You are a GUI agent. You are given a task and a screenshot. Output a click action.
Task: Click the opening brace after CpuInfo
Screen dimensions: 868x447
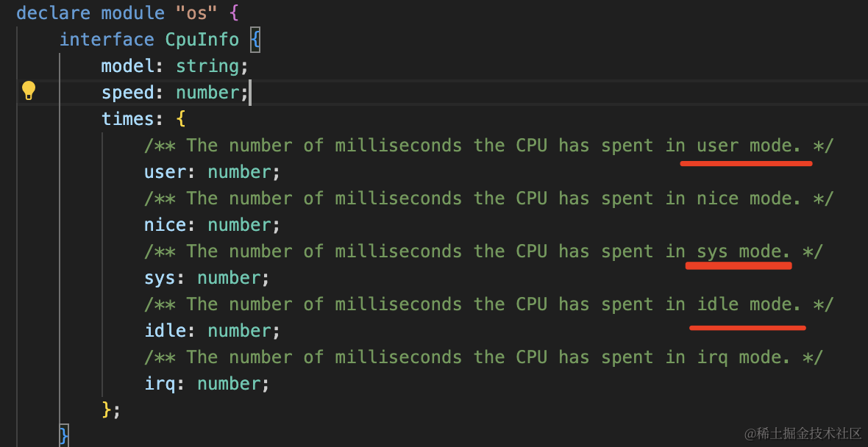[255, 40]
